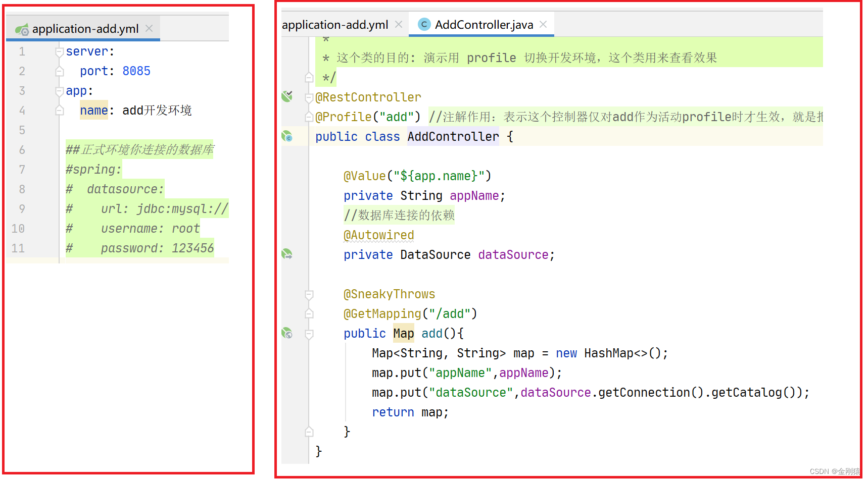Click line number 1 in YAML gutter
The image size is (868, 480).
point(22,51)
